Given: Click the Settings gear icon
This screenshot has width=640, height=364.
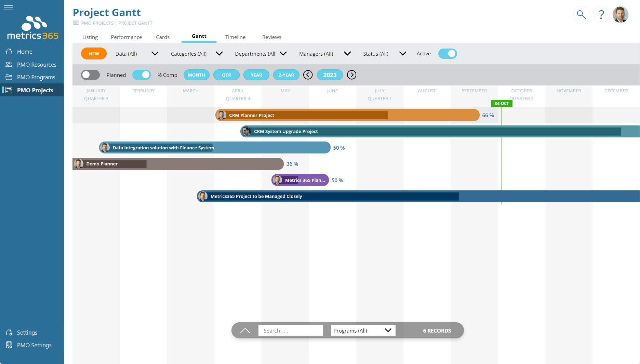Looking at the screenshot, I should click(9, 332).
